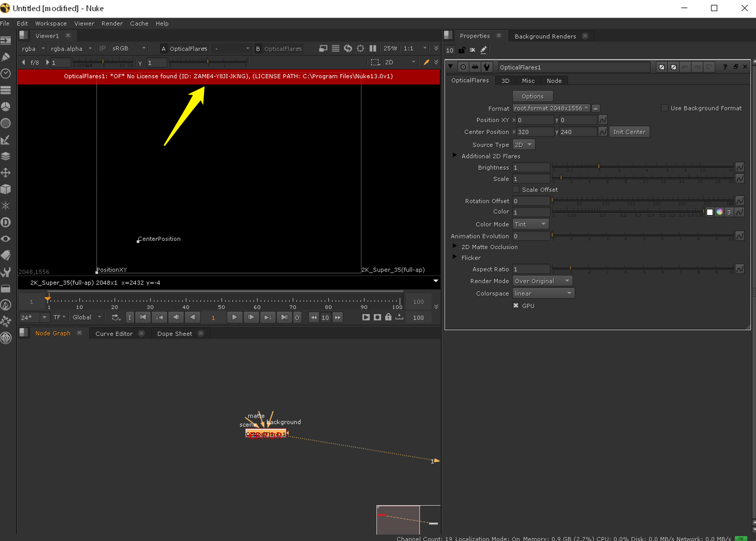Enable the Scale Offset checkbox
Viewport: 756px width, 541px height.
516,190
